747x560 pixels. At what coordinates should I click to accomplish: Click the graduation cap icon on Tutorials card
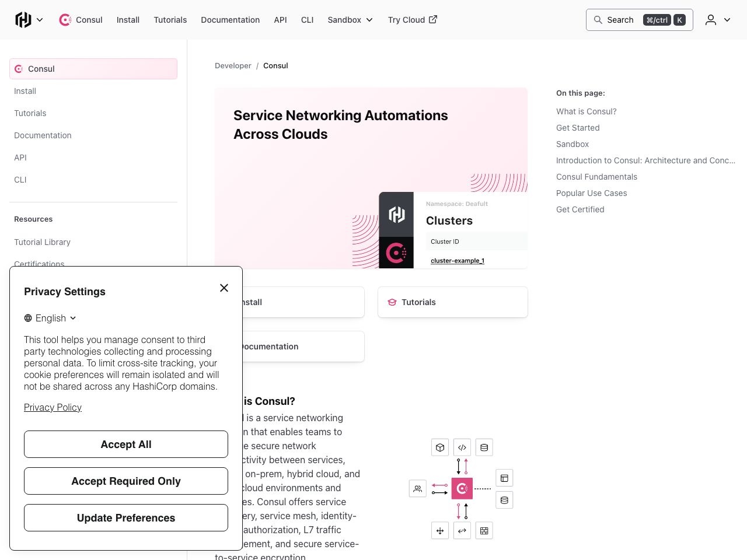point(392,302)
